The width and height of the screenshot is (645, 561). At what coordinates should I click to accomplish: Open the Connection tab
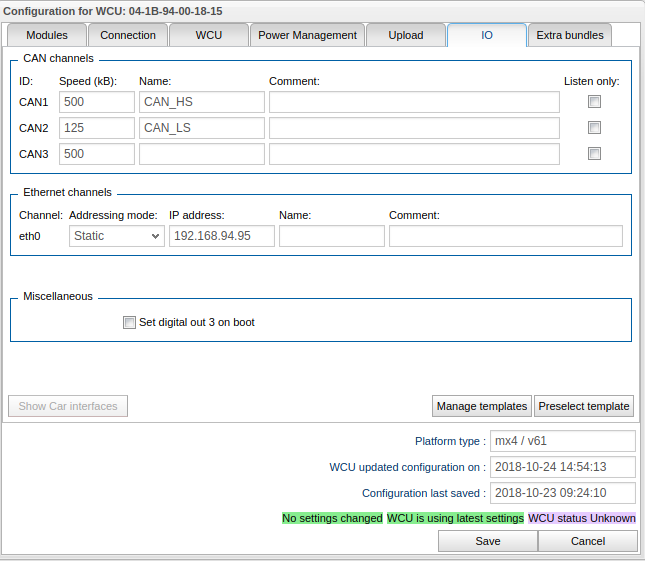click(128, 35)
